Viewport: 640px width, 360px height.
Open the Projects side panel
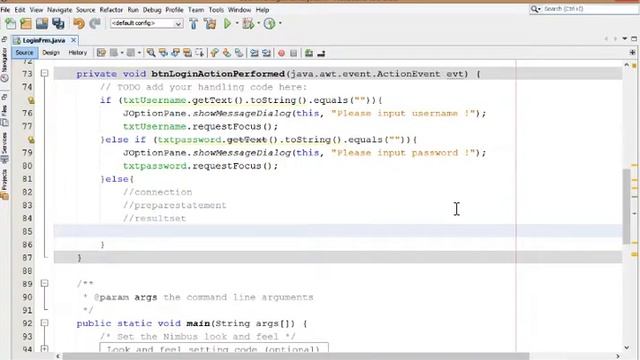4,184
